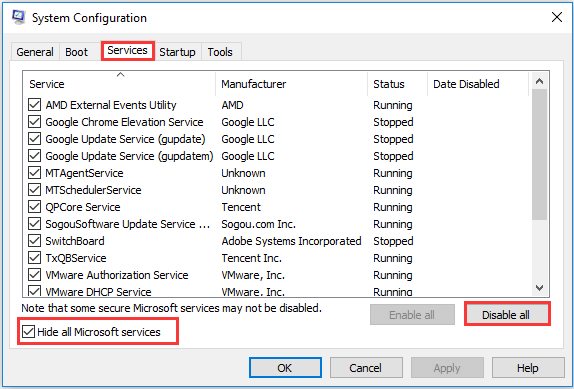
Task: Select Adobe Systems Incorporated manufacturer cell
Action: coord(291,241)
